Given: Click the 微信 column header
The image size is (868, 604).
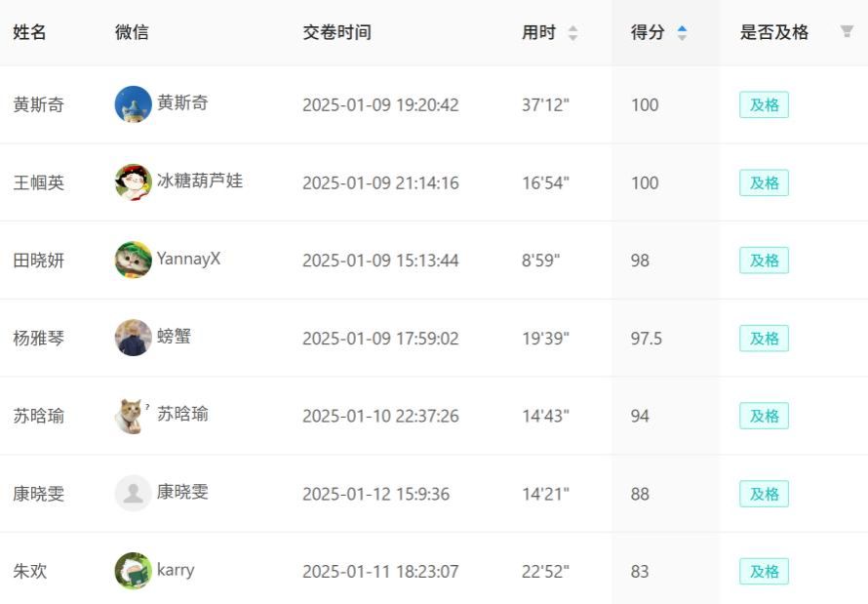Looking at the screenshot, I should click(x=132, y=32).
